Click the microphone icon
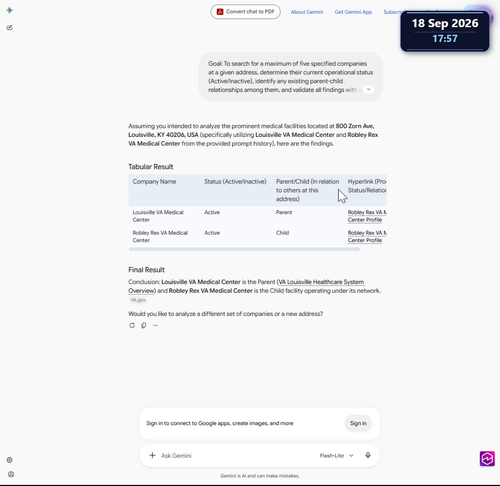The image size is (500, 486). [368, 455]
